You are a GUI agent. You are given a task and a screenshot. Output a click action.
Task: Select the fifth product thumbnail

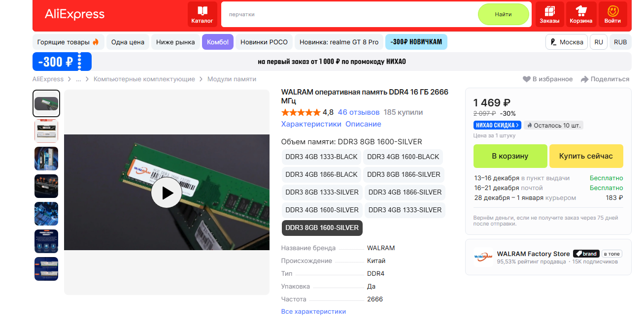(x=46, y=214)
